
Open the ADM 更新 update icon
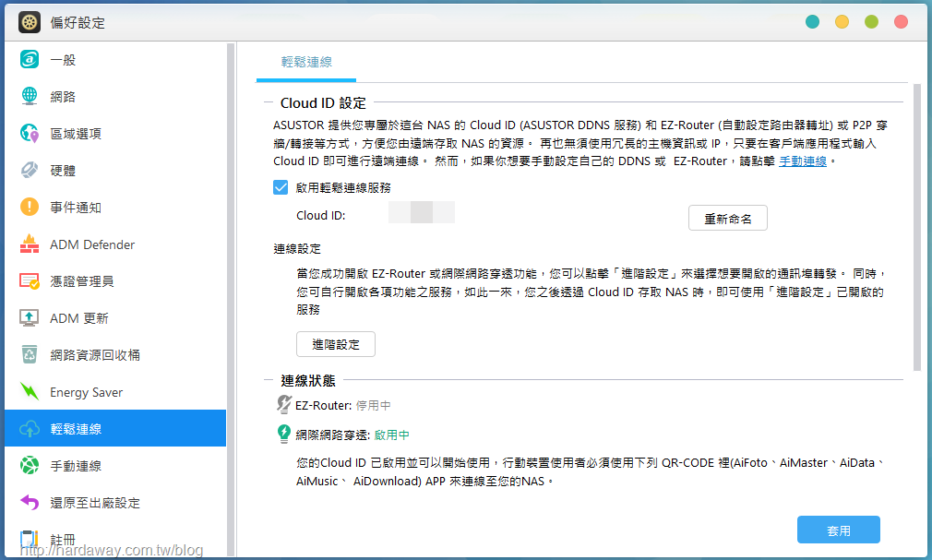[x=30, y=317]
